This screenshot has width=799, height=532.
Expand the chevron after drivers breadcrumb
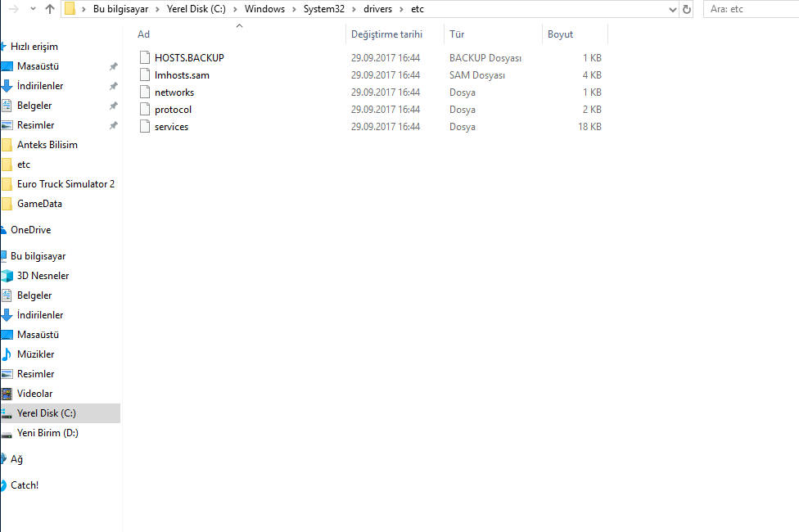[401, 9]
